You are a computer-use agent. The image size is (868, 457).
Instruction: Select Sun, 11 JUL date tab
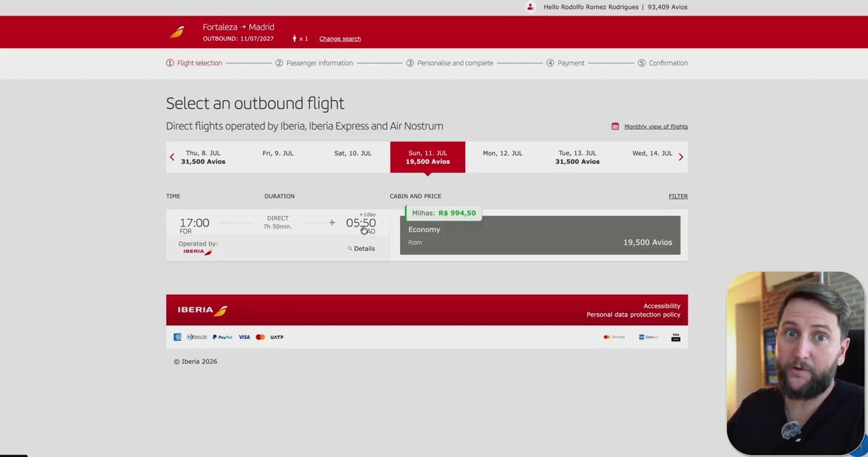pyautogui.click(x=428, y=157)
